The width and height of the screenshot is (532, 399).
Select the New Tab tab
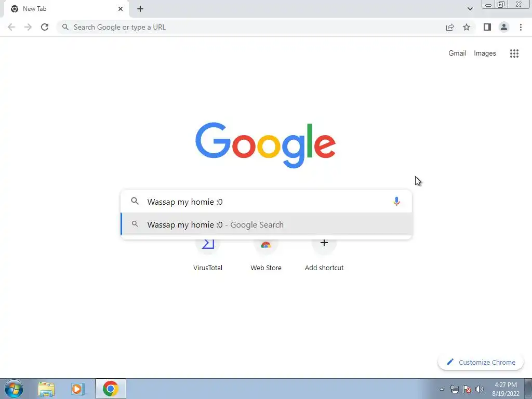(66, 9)
